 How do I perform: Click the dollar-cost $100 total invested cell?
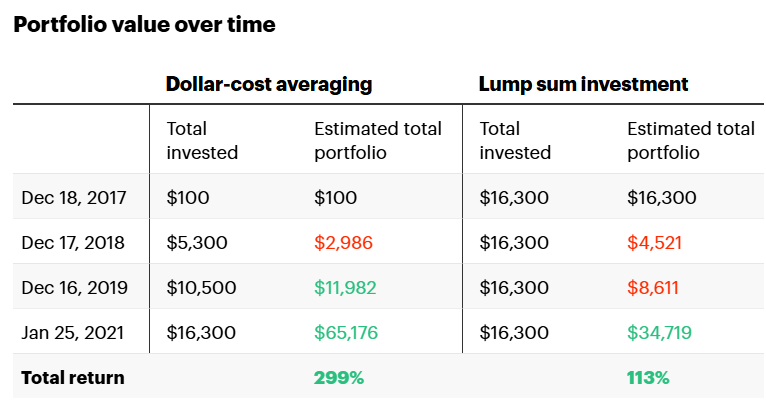tap(188, 197)
